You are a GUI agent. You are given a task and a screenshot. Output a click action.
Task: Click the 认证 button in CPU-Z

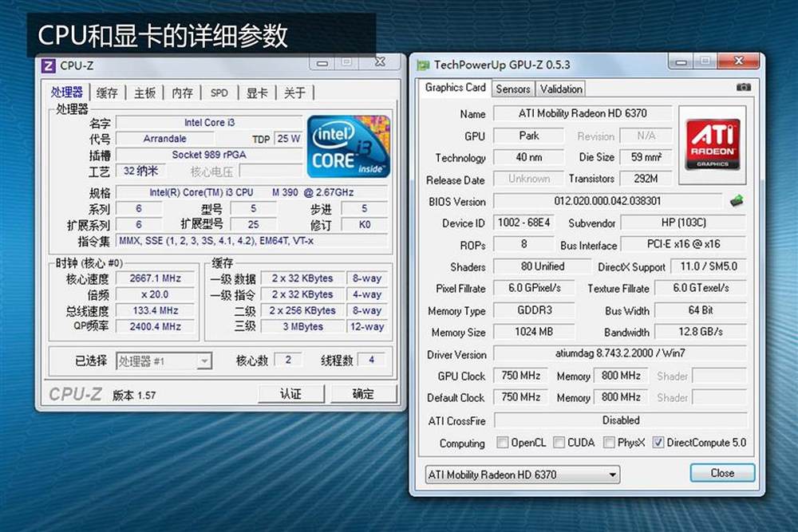click(291, 394)
